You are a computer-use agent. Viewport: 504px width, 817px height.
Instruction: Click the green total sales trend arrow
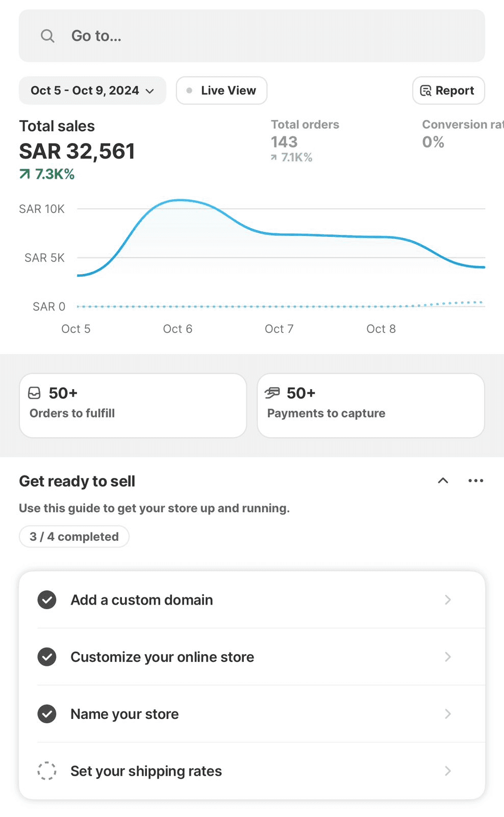(x=24, y=175)
